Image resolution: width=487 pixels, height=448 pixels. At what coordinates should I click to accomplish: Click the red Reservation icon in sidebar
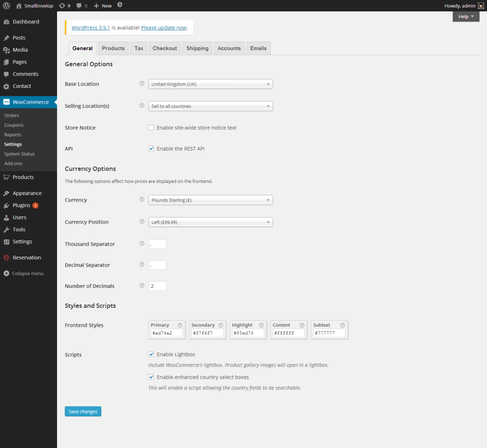tap(6, 257)
